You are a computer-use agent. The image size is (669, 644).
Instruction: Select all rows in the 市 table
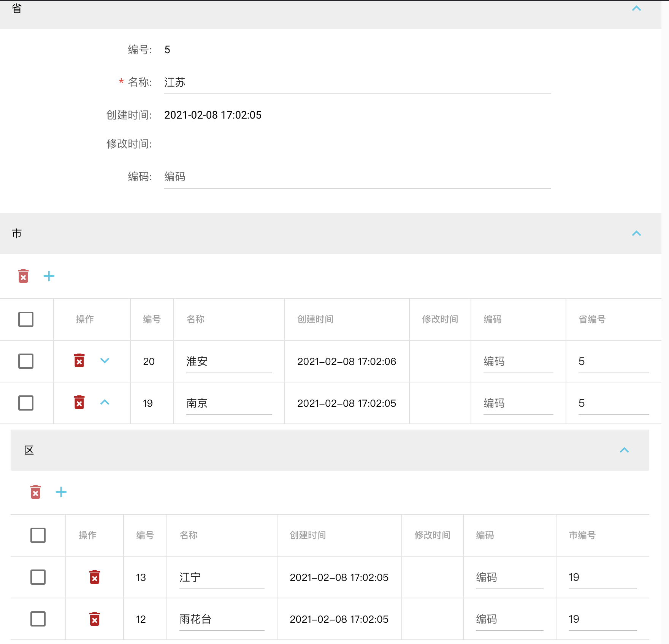click(26, 319)
